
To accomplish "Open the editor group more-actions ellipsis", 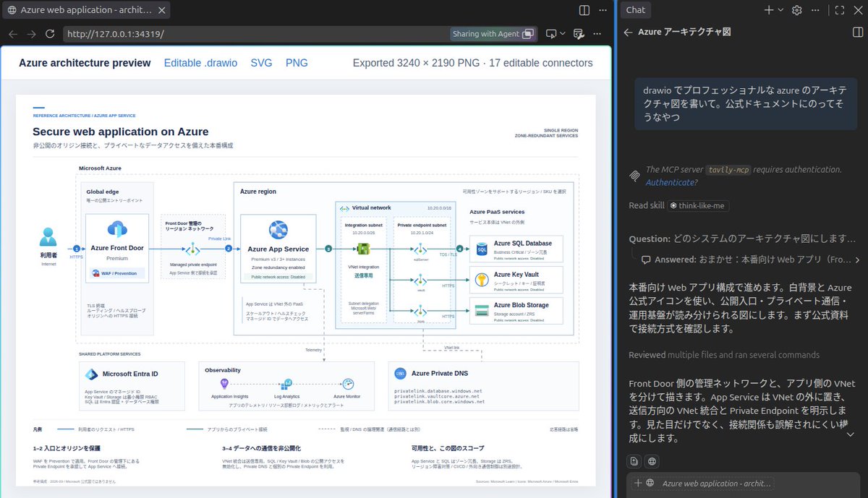I will 603,10.
